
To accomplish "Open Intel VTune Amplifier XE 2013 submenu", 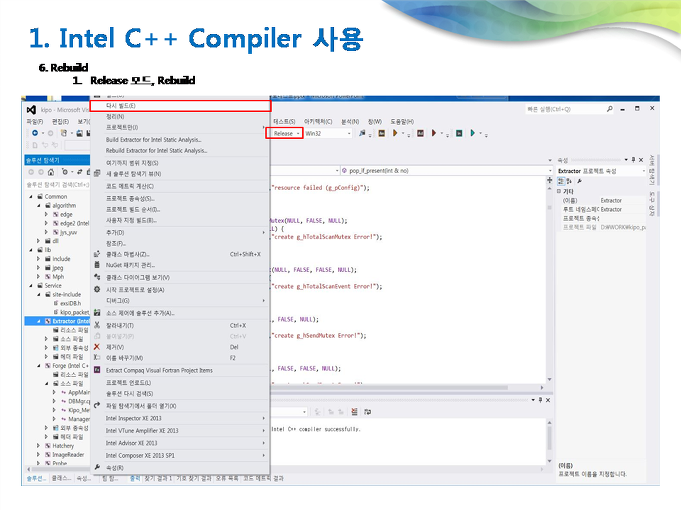I will (180, 431).
